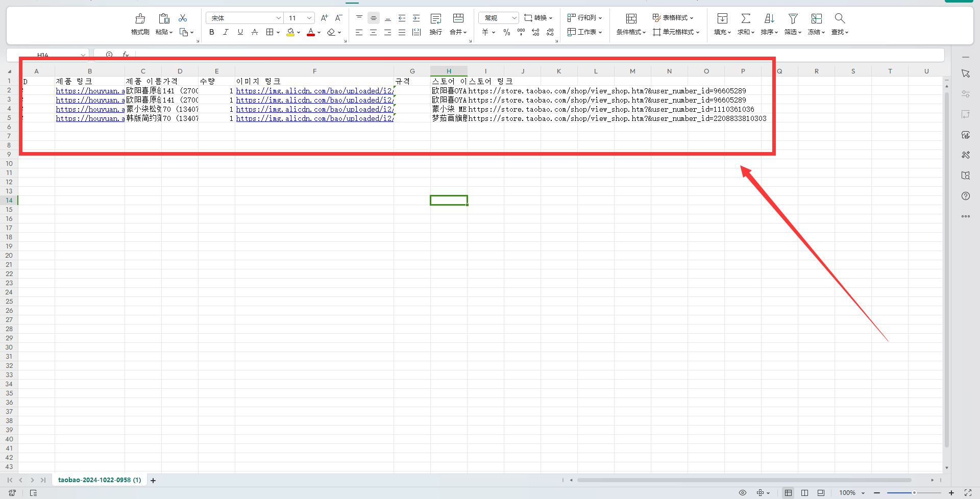The image size is (980, 499).
Task: Open the AutoSum sigma icon
Action: tap(746, 18)
